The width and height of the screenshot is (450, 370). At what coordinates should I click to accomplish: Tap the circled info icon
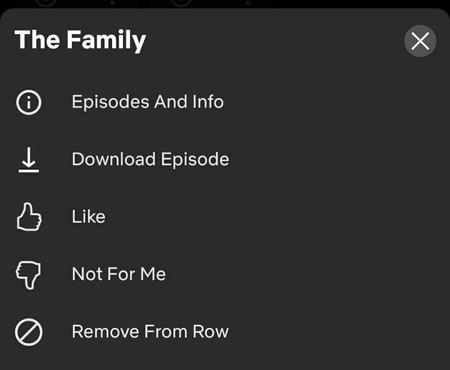pyautogui.click(x=29, y=102)
